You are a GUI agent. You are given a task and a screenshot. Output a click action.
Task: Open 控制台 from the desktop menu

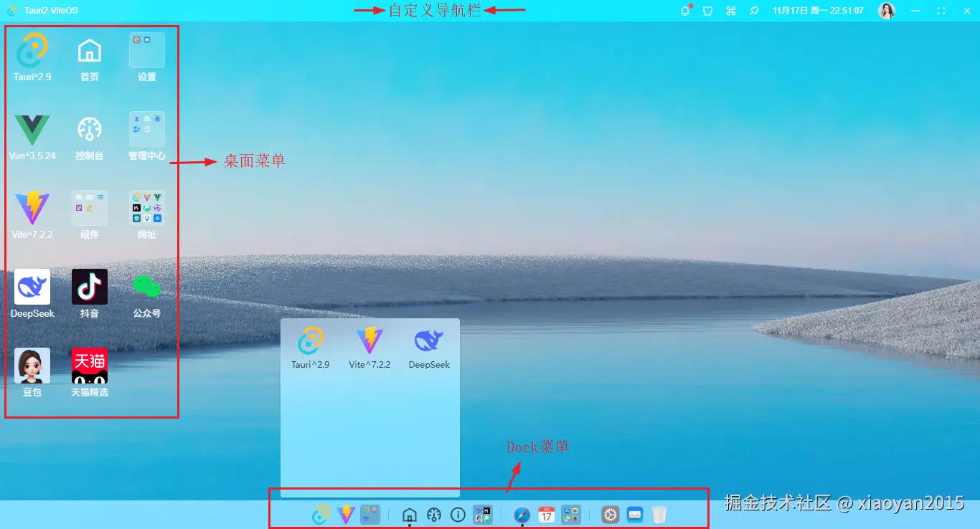pos(89,130)
